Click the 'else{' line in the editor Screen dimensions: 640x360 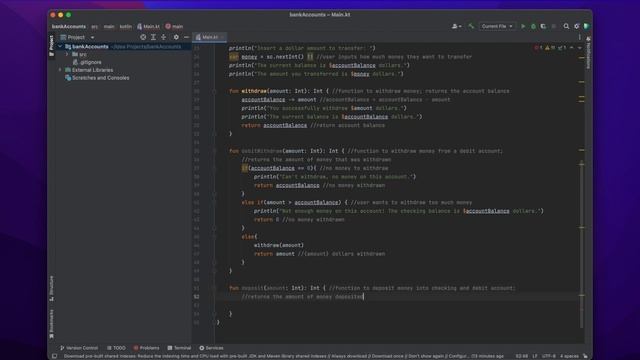(249, 237)
